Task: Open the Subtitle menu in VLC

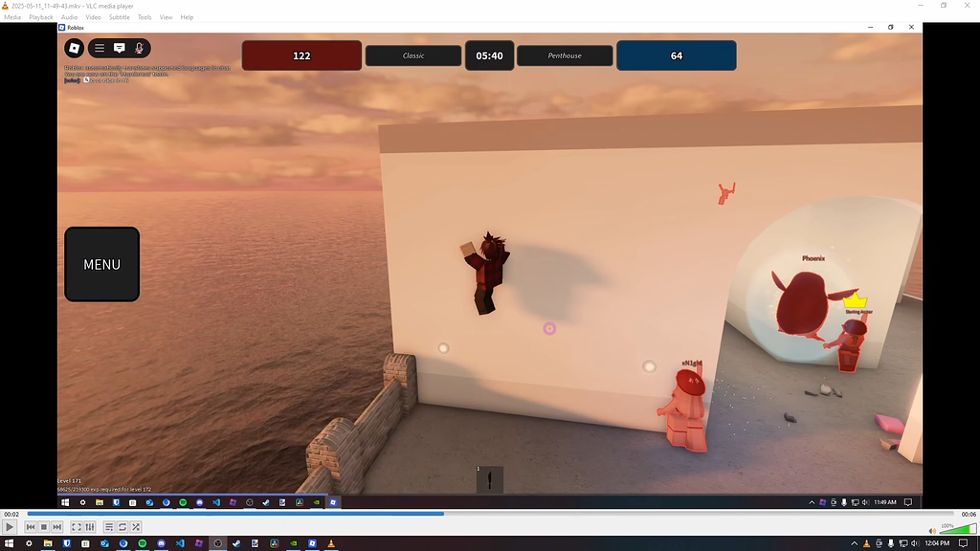Action: click(x=119, y=16)
